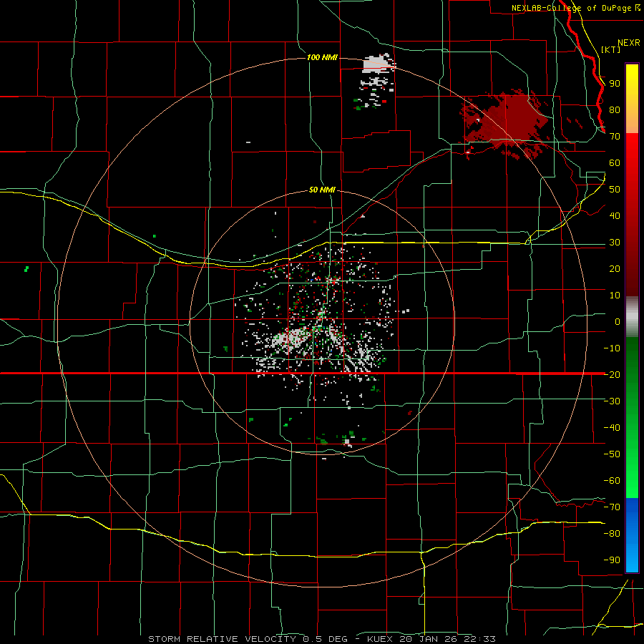Select the 'NEXLAB-College of DuPage' header text
This screenshot has width=644, height=644.
point(572,8)
